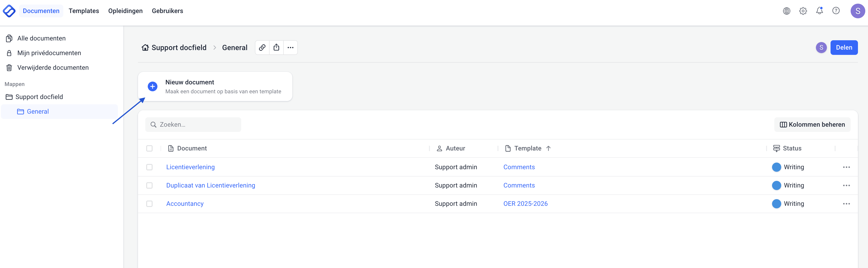868x268 pixels.
Task: Check the Licentieverlening row checkbox
Action: 149,167
